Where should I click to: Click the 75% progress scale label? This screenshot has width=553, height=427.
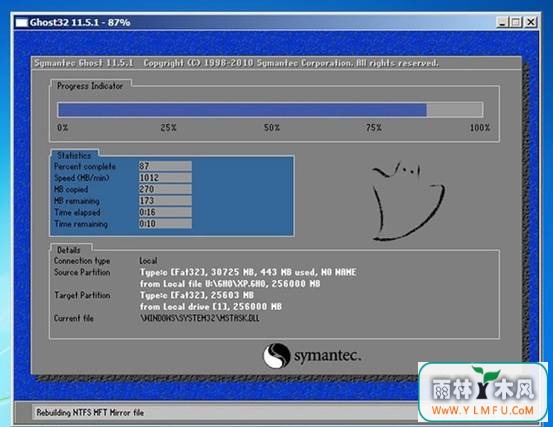pyautogui.click(x=373, y=128)
